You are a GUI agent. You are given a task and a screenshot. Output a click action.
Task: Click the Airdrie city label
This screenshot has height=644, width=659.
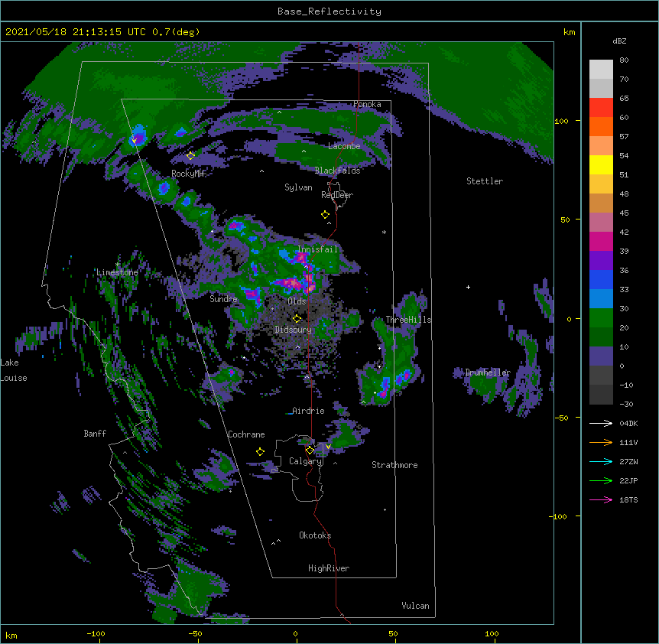[308, 411]
